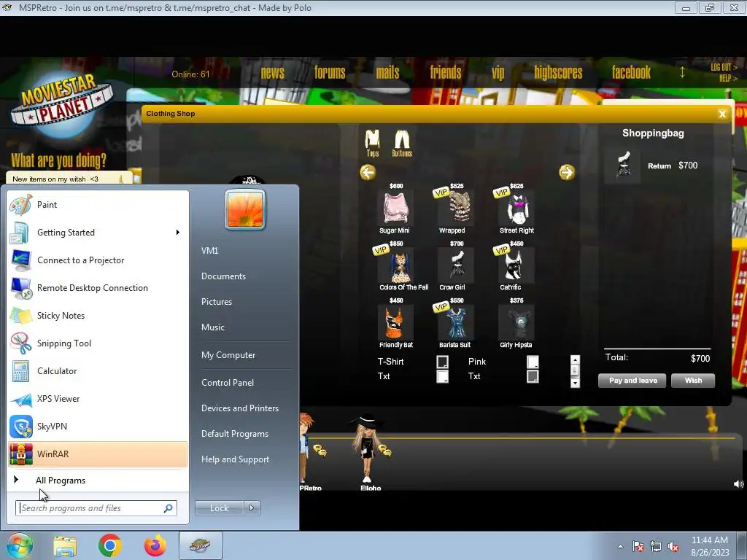Viewport: 747px width, 560px height.
Task: Open chat bubble beside Elloho avatar
Action: pyautogui.click(x=385, y=449)
